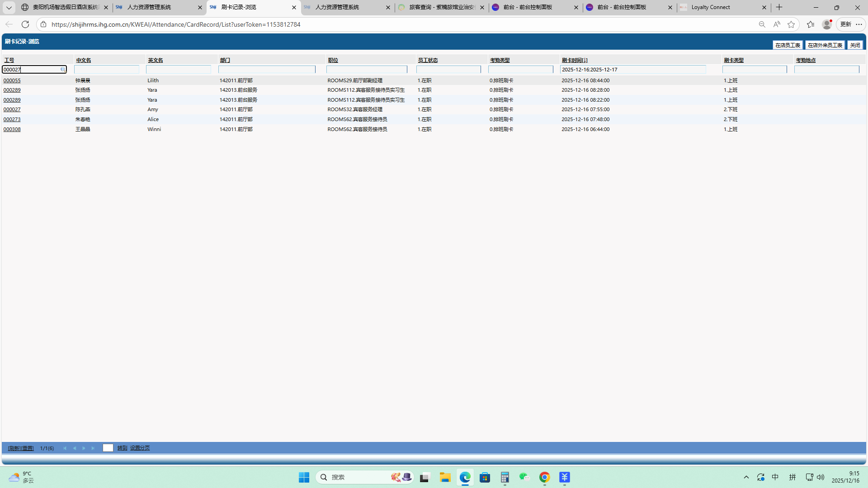Click the next-page pagination arrow
The width and height of the screenshot is (868, 488).
pyautogui.click(x=84, y=448)
